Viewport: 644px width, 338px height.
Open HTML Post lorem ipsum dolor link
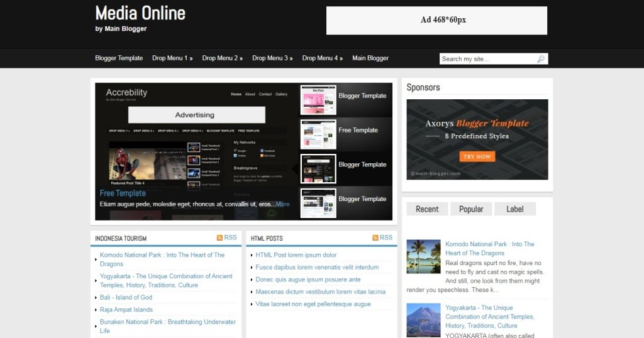click(x=296, y=254)
